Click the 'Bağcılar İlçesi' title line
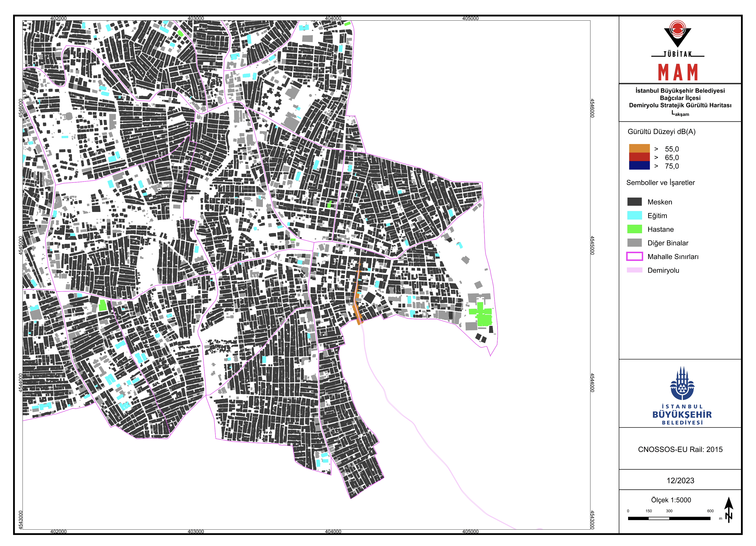The width and height of the screenshot is (756, 546). pos(680,98)
